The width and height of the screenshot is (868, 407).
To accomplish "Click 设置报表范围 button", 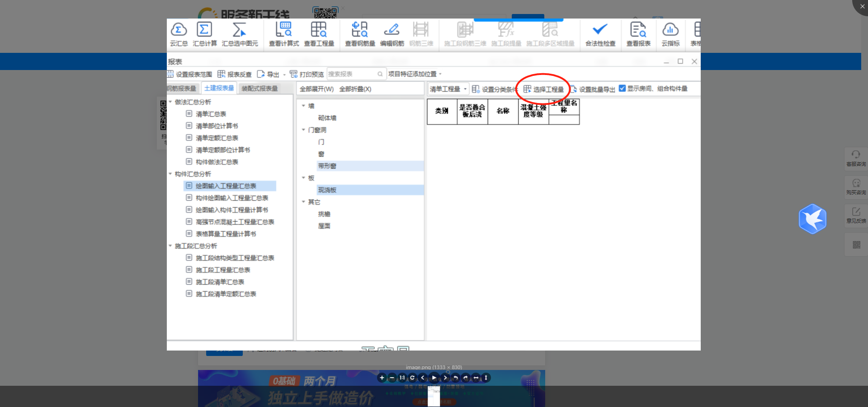I will coord(189,74).
